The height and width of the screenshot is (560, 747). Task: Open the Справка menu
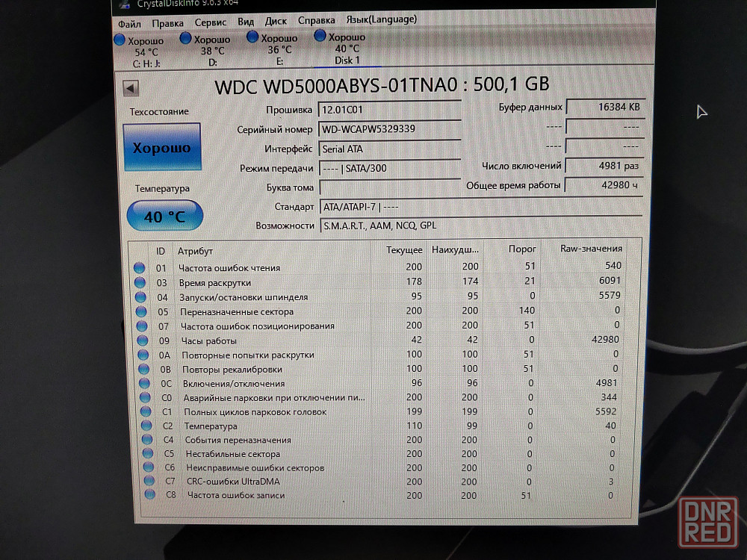tap(316, 20)
